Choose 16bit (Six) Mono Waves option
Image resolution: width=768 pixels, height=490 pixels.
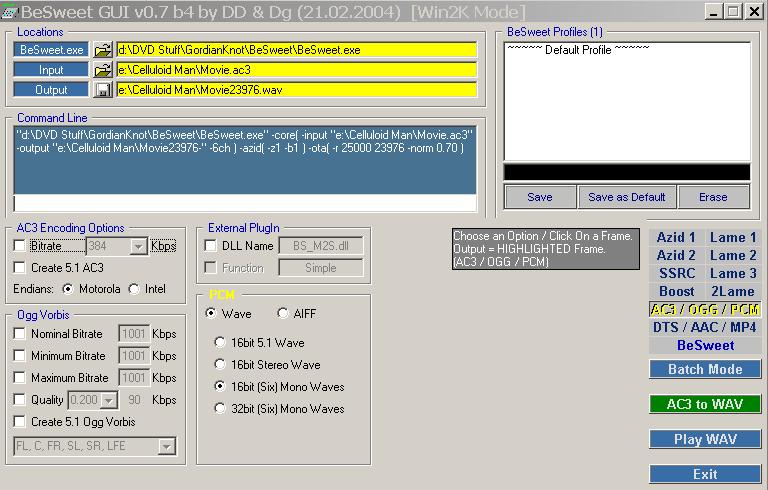(220, 387)
